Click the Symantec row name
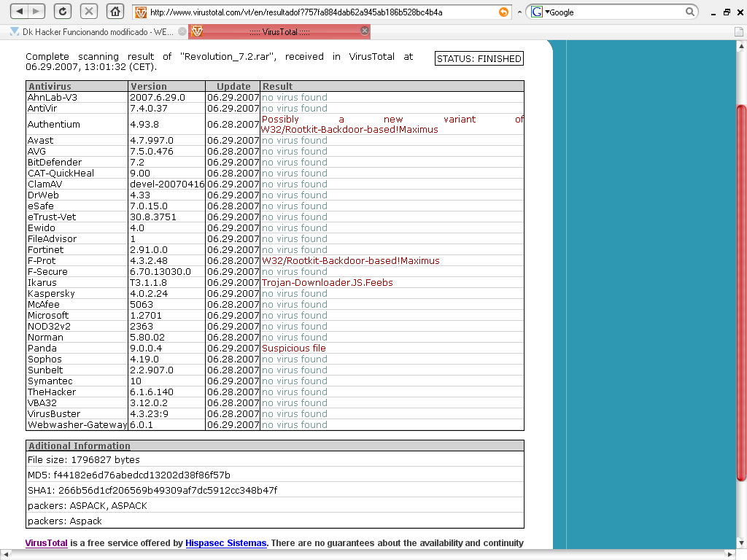The width and height of the screenshot is (747, 560). (x=50, y=381)
